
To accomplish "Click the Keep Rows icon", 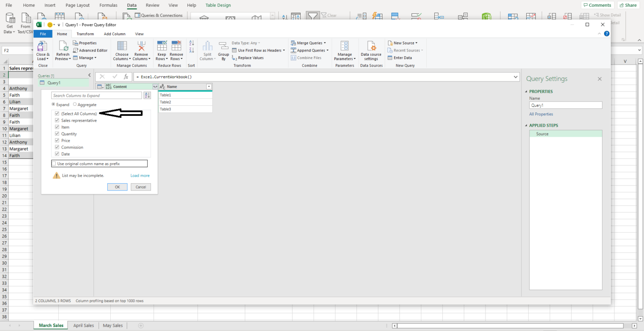I will (x=162, y=46).
